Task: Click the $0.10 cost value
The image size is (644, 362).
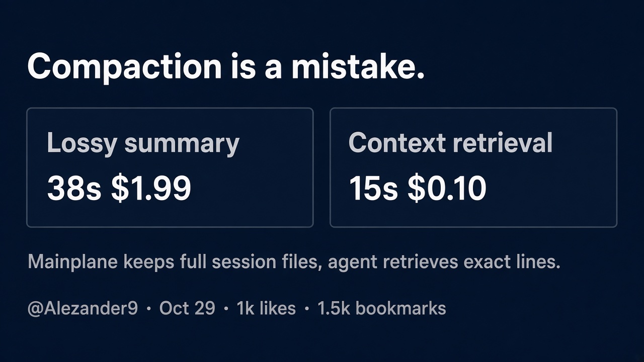Action: (447, 189)
